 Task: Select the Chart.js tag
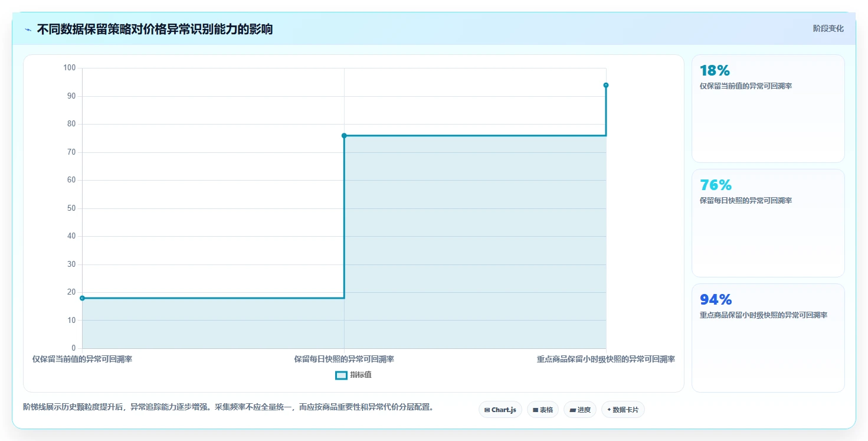[x=500, y=410]
